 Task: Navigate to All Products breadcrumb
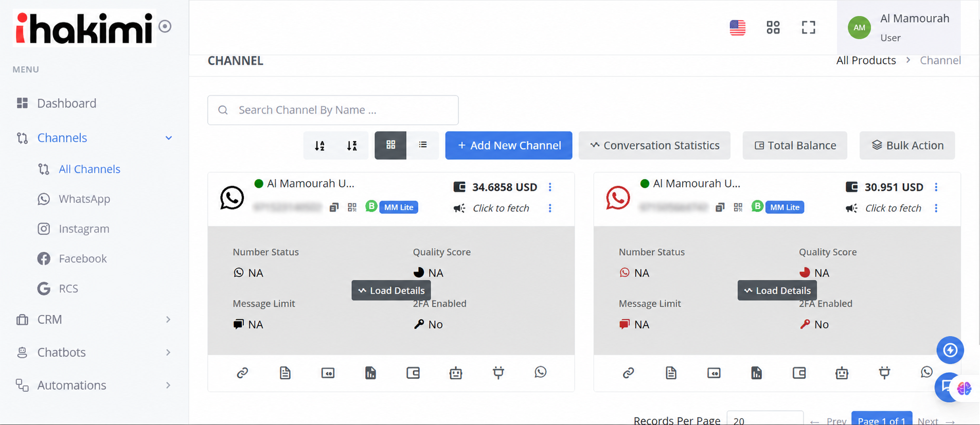point(866,60)
